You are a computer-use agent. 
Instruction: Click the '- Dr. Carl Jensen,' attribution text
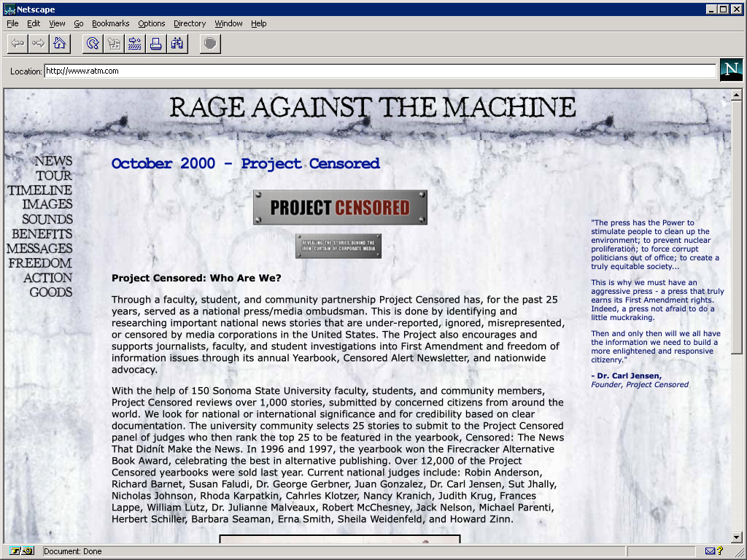(x=626, y=376)
